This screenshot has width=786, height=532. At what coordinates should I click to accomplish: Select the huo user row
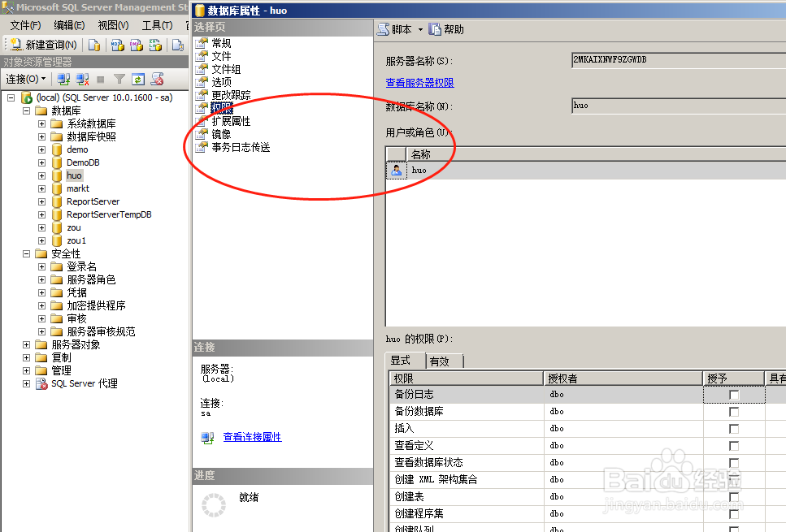tap(586, 171)
